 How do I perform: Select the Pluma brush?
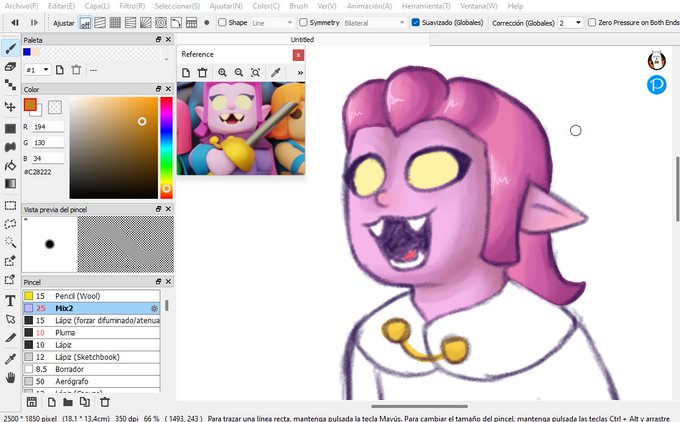(x=92, y=333)
